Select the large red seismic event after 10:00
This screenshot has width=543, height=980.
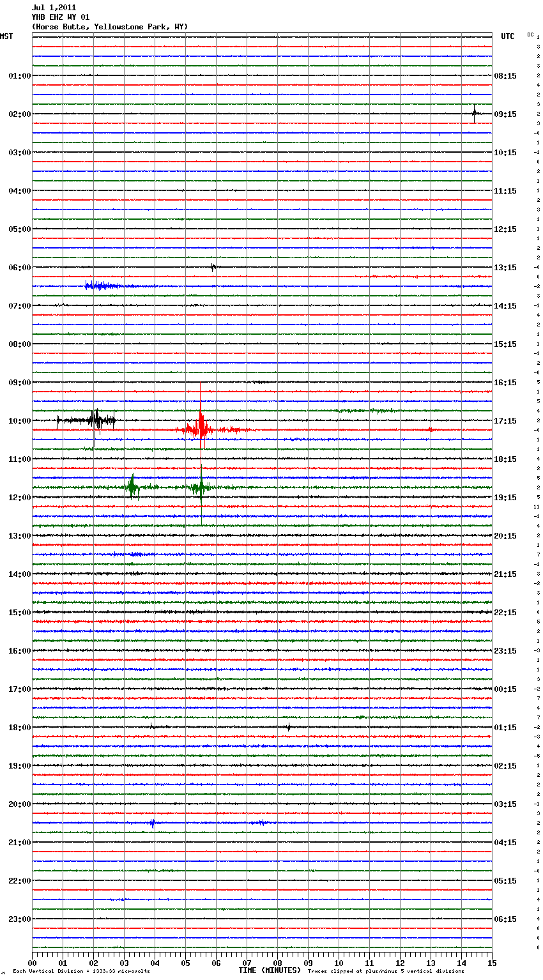(x=201, y=429)
